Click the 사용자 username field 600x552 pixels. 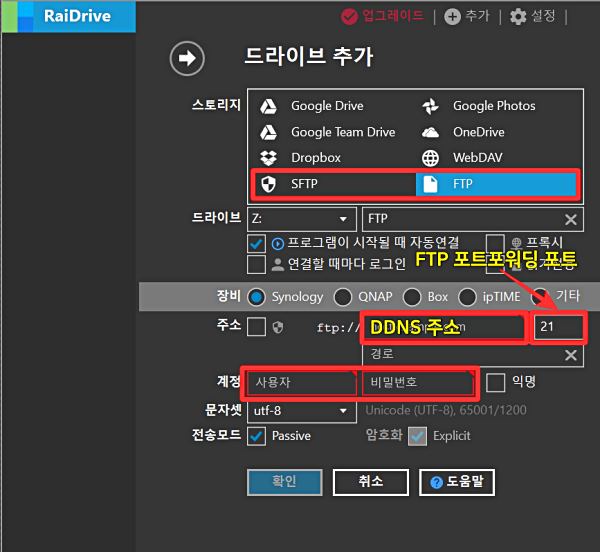[302, 383]
